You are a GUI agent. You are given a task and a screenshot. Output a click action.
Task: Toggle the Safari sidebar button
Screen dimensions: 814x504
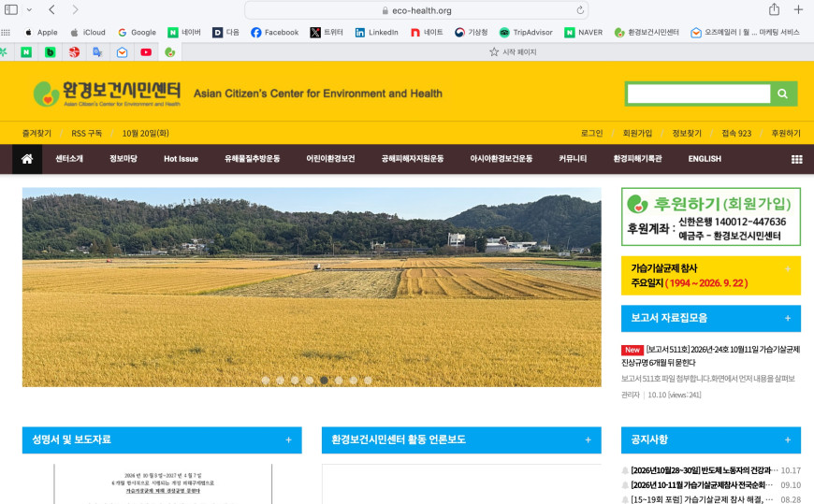[x=11, y=10]
